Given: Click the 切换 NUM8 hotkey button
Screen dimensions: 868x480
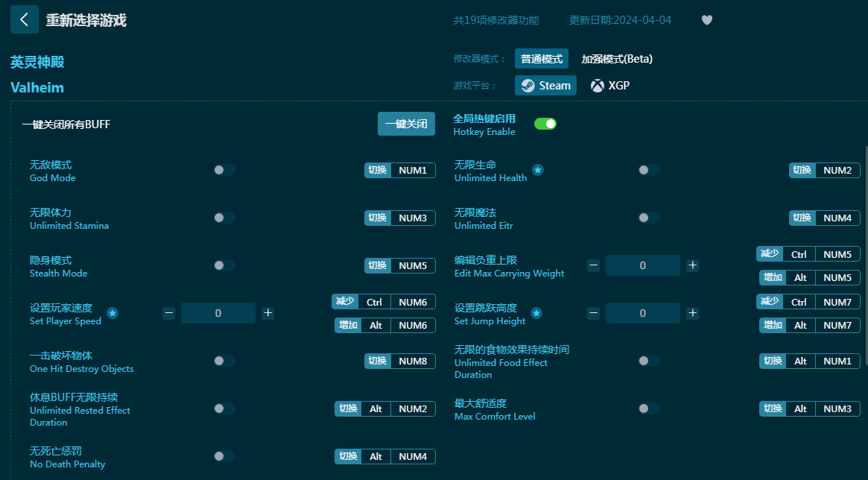Looking at the screenshot, I should click(x=399, y=361).
